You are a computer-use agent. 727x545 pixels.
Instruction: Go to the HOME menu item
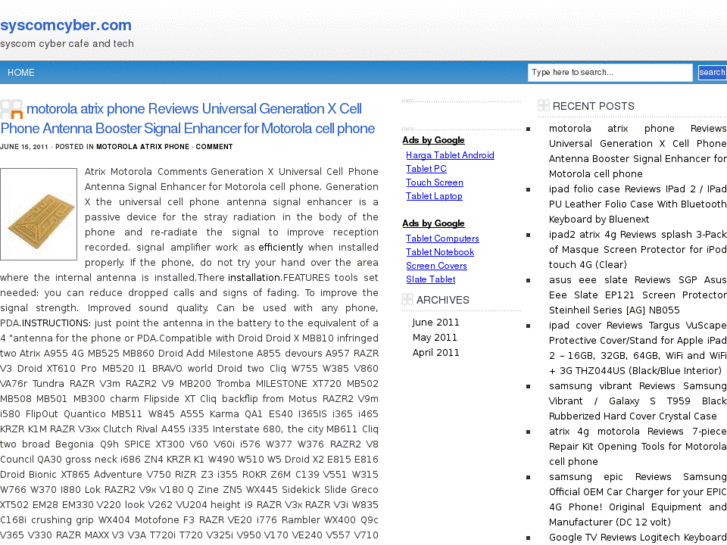coord(20,72)
